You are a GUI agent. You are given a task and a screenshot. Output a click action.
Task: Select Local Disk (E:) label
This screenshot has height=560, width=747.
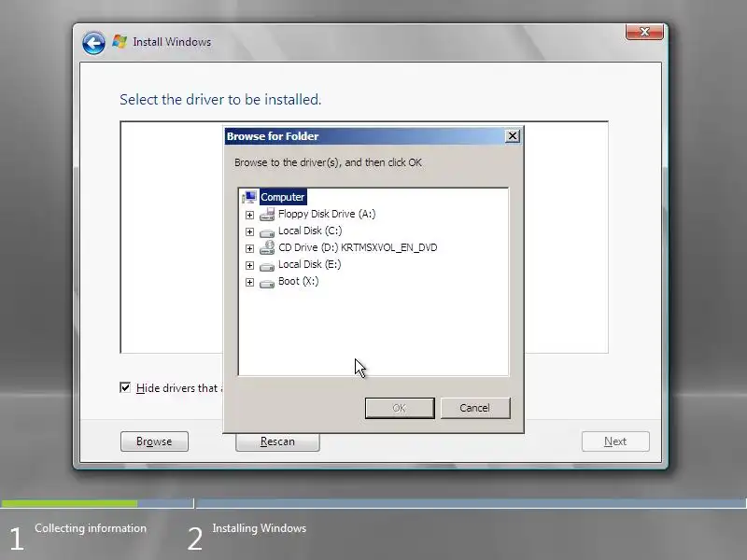pyautogui.click(x=310, y=264)
